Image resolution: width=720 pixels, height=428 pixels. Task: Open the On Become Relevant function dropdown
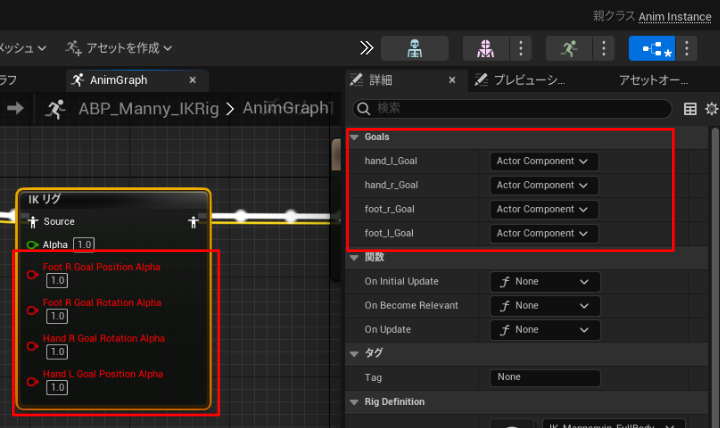tap(545, 306)
